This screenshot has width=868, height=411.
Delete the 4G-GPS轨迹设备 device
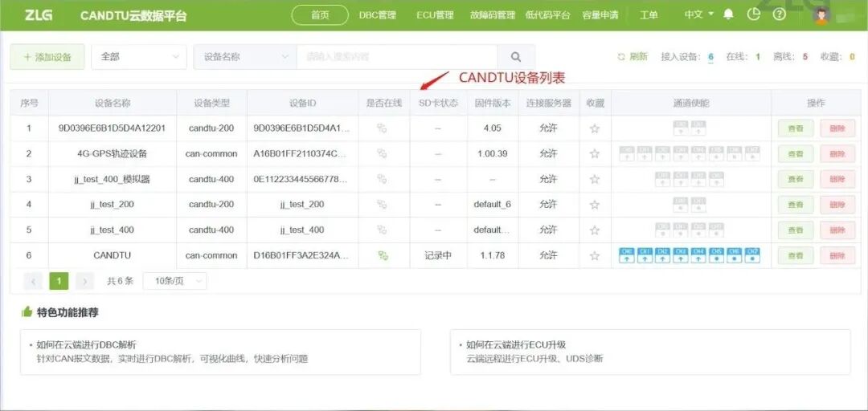click(837, 154)
